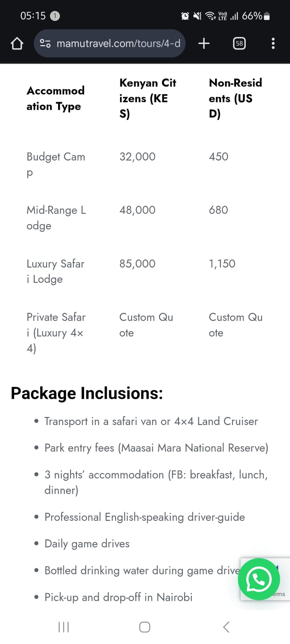Tap the mamutravel.com URL address bar
The width and height of the screenshot is (290, 644).
[118, 43]
